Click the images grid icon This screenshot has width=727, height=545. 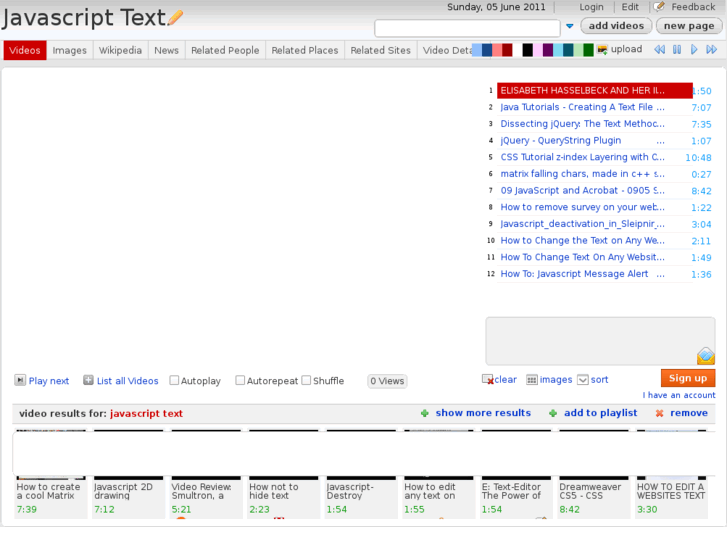click(x=532, y=380)
